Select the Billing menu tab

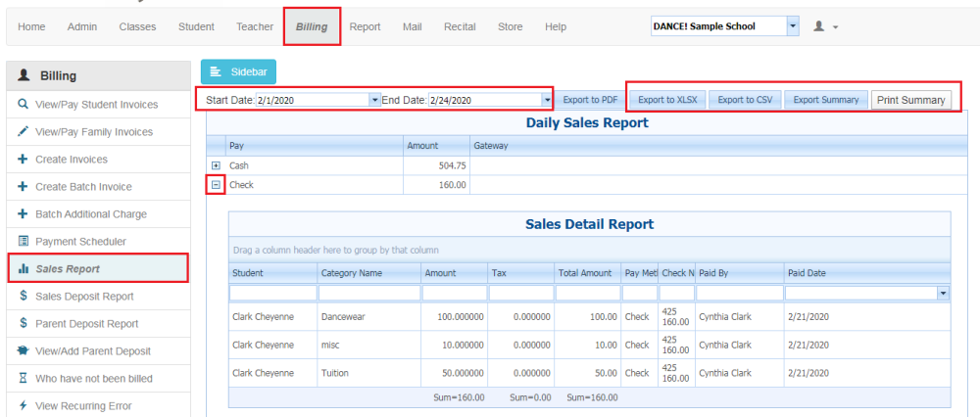pyautogui.click(x=312, y=26)
